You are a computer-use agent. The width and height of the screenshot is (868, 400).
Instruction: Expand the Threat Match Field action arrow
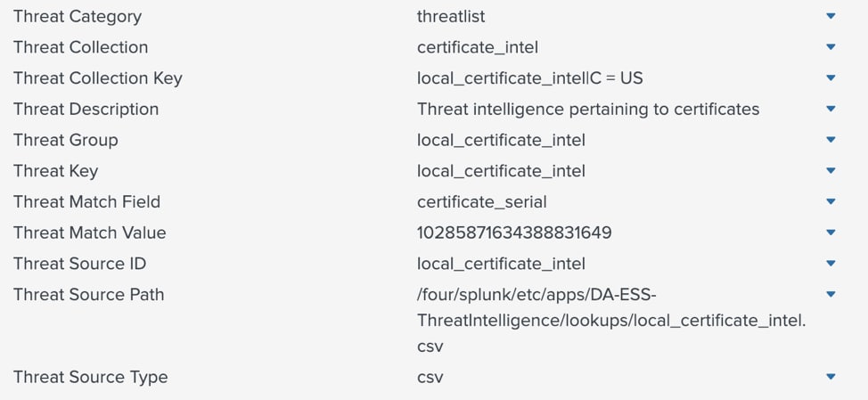[831, 202]
